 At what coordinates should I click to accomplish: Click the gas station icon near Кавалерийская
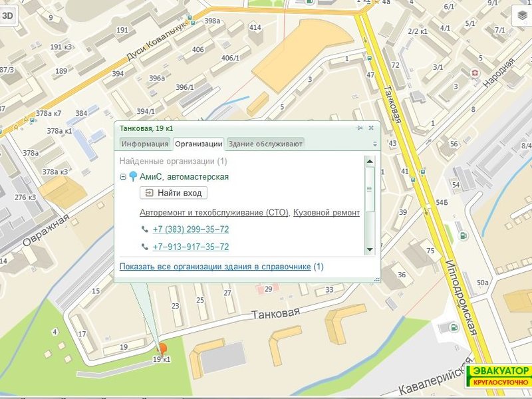453,328
